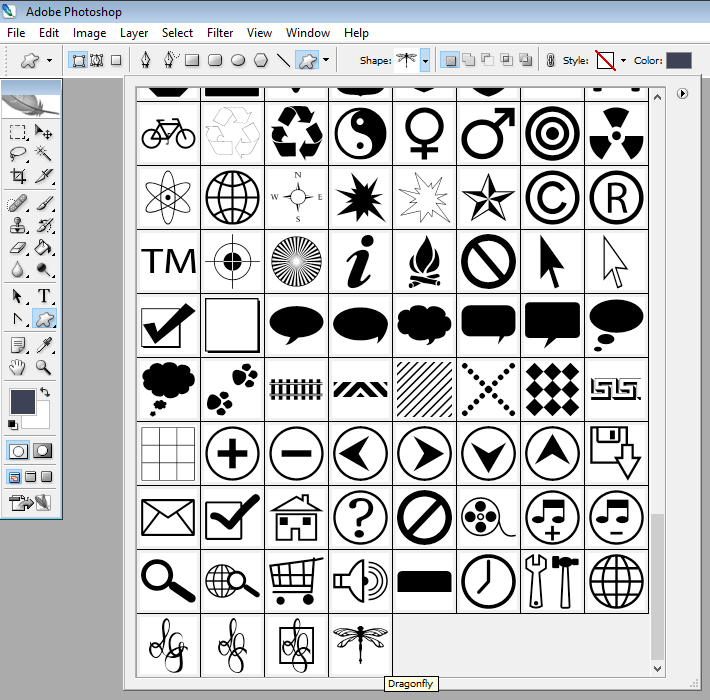Select the Pen tool in toolbox
This screenshot has height=700, width=710.
point(18,319)
